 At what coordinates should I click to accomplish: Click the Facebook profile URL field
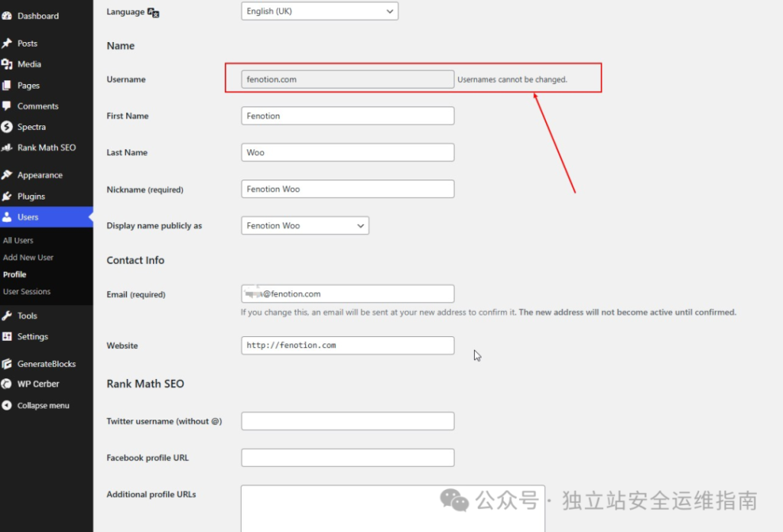348,458
